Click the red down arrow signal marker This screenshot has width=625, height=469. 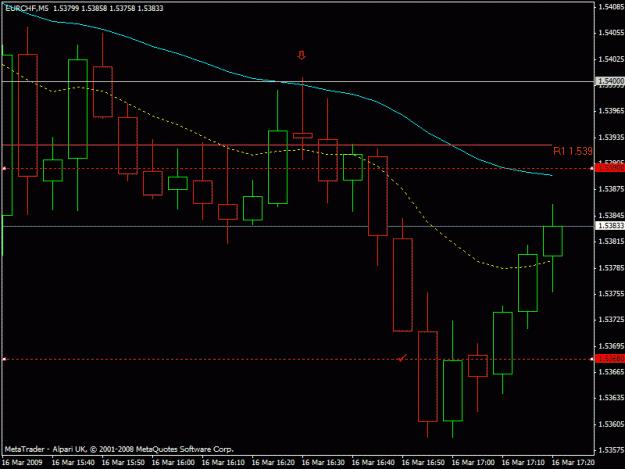(x=302, y=55)
